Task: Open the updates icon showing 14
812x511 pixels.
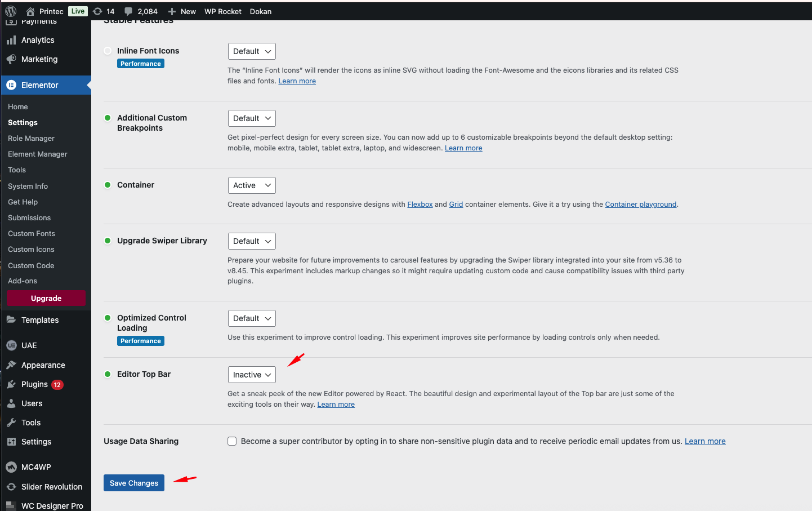Action: [97, 11]
